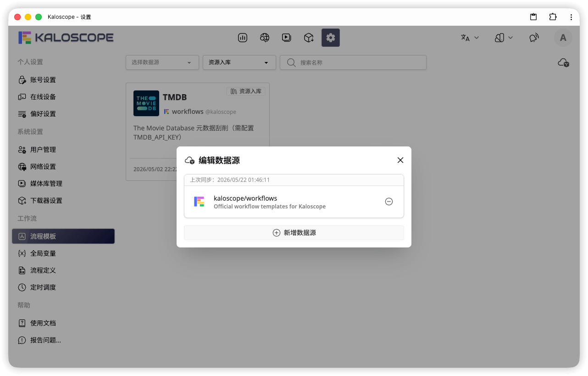The height and width of the screenshot is (376, 588).
Task: Open the download cube icon in top navigation
Action: (309, 38)
